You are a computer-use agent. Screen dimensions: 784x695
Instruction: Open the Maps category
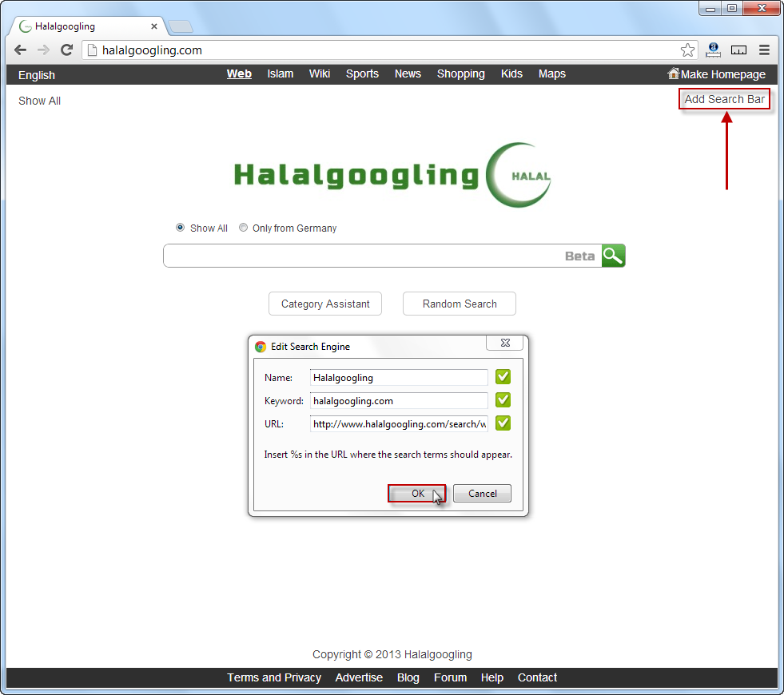point(552,74)
